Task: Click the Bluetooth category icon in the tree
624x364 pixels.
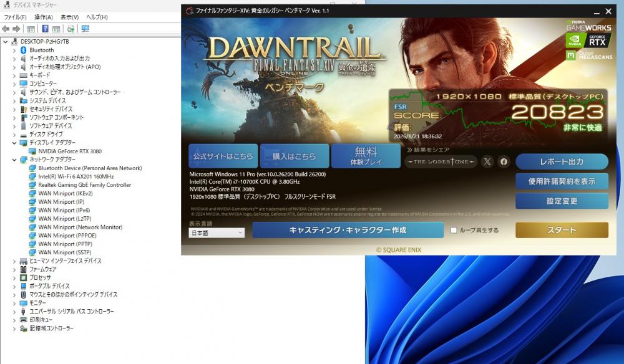Action: [x=23, y=50]
